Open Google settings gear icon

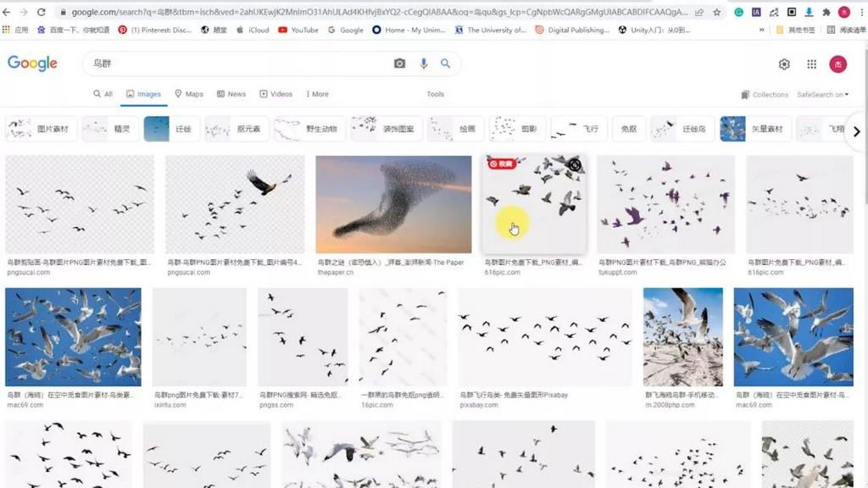(x=784, y=64)
